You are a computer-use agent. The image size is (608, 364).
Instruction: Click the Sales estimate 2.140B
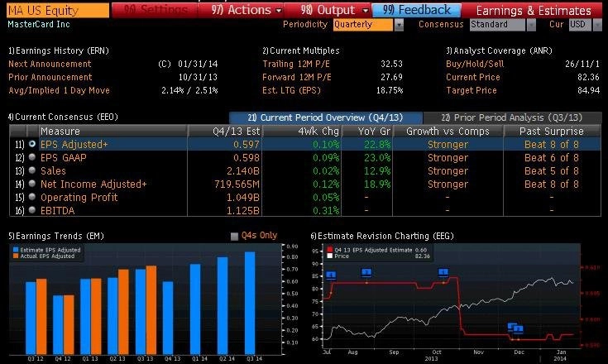(243, 171)
